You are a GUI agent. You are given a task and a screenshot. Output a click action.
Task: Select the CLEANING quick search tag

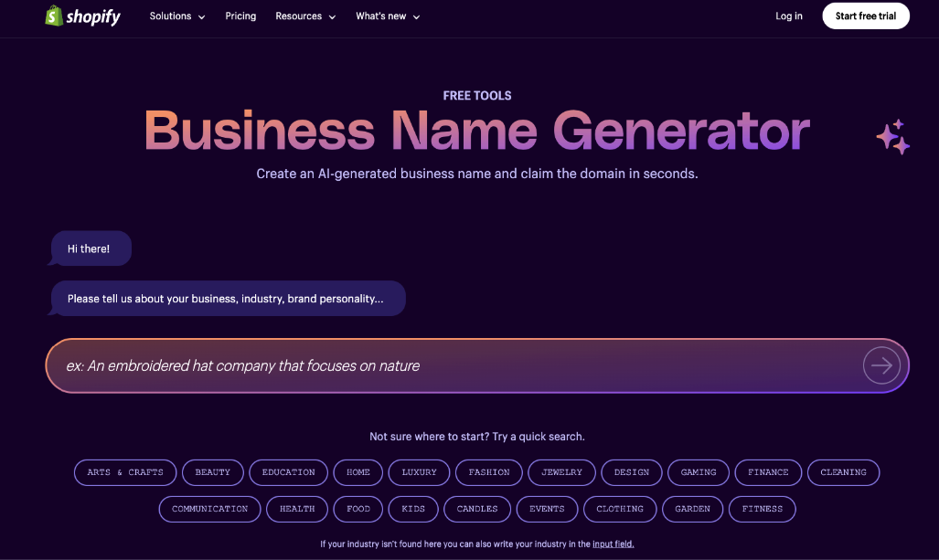tap(843, 472)
